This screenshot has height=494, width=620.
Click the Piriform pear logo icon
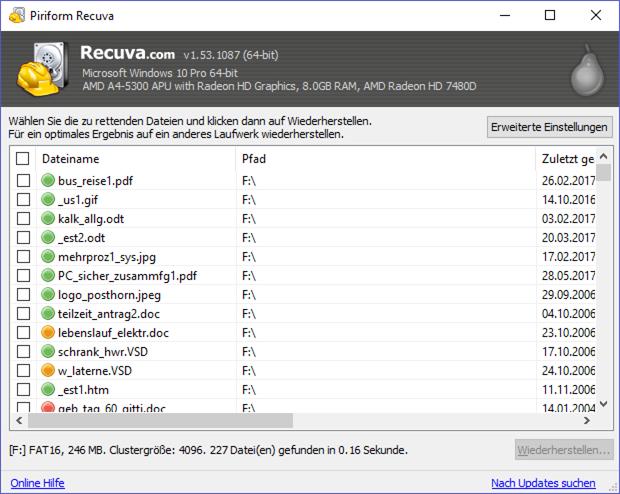point(582,68)
